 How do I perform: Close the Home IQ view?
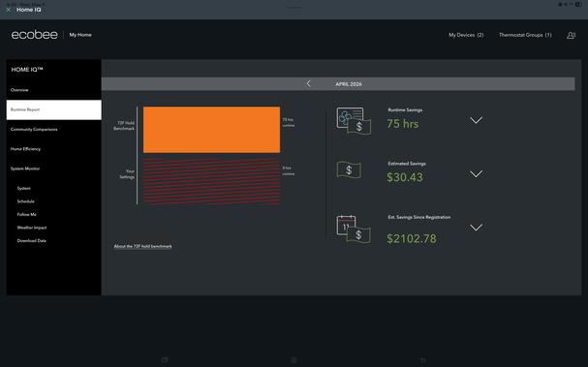pyautogui.click(x=9, y=10)
